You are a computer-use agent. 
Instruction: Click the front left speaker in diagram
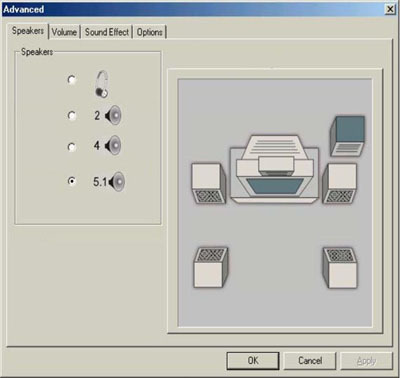pyautogui.click(x=209, y=184)
